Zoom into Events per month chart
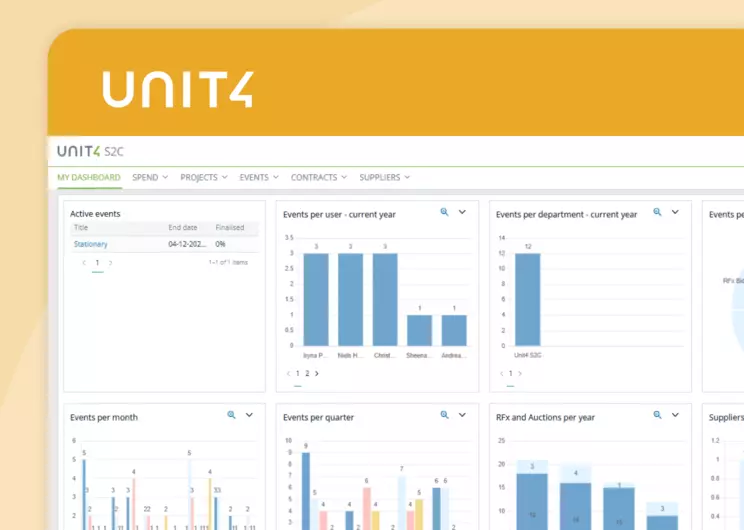This screenshot has height=530, width=744. (x=231, y=415)
